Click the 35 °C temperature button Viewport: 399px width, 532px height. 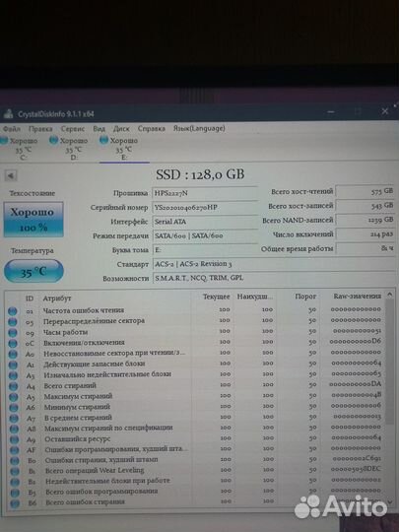[x=33, y=272]
